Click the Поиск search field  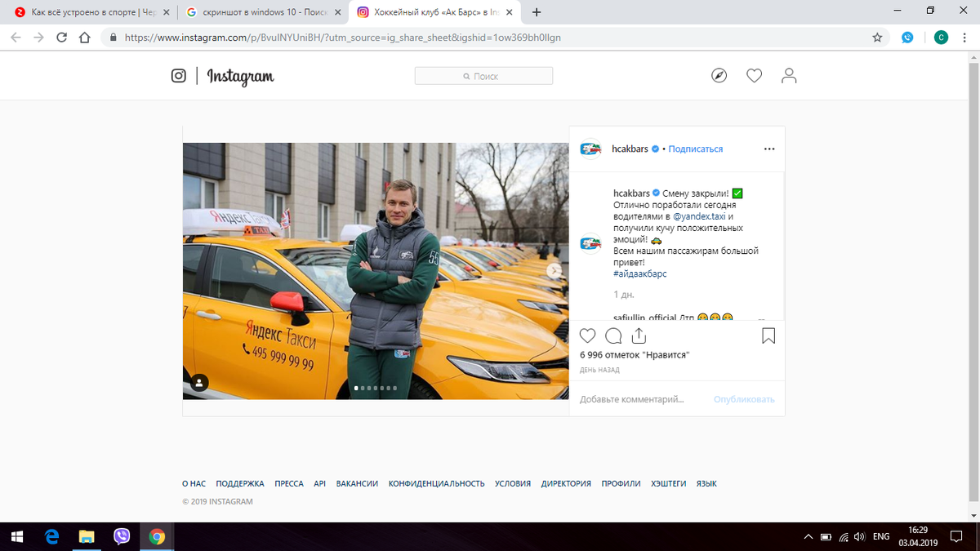point(483,76)
